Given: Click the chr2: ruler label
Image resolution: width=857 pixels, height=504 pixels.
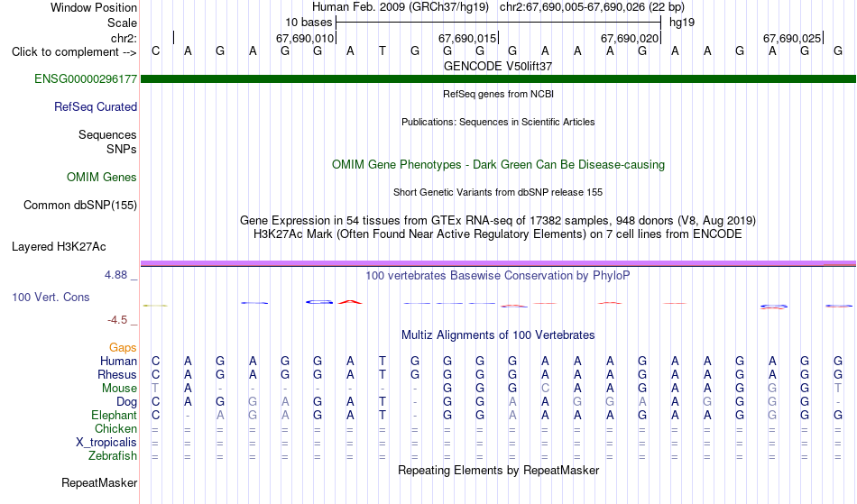Looking at the screenshot, I should pyautogui.click(x=124, y=38).
